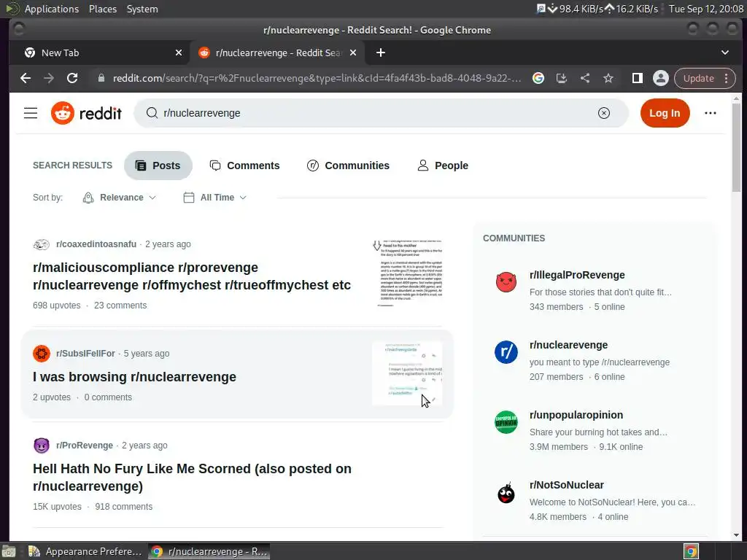Go back with browser back arrow
Image resolution: width=747 pixels, height=560 pixels.
point(26,78)
